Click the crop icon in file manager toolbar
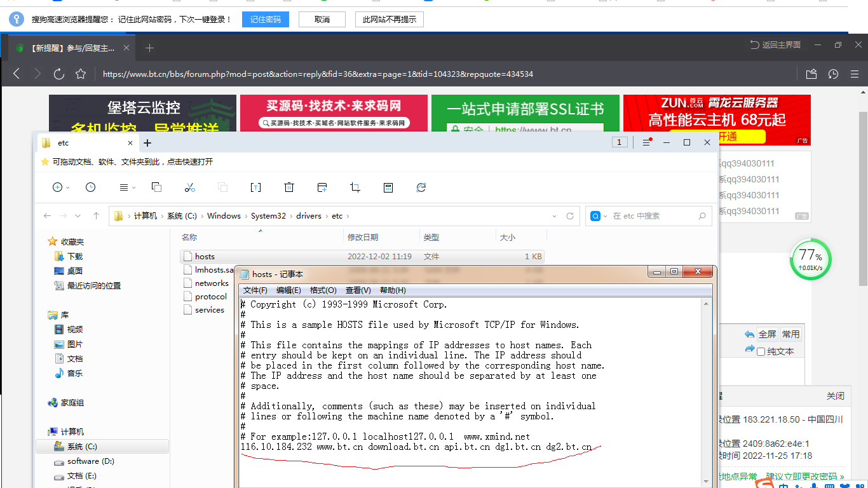This screenshot has height=488, width=868. tap(355, 187)
